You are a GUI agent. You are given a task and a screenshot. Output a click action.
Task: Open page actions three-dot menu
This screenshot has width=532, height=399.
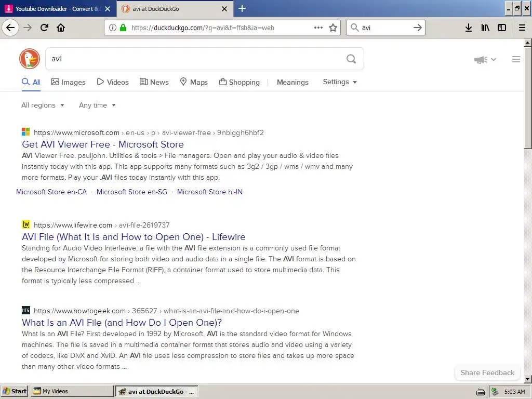click(318, 28)
